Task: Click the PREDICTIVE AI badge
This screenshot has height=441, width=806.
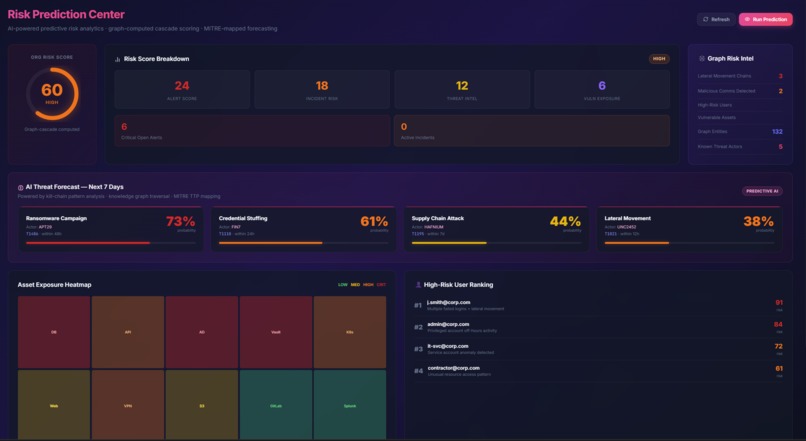Action: tap(762, 191)
